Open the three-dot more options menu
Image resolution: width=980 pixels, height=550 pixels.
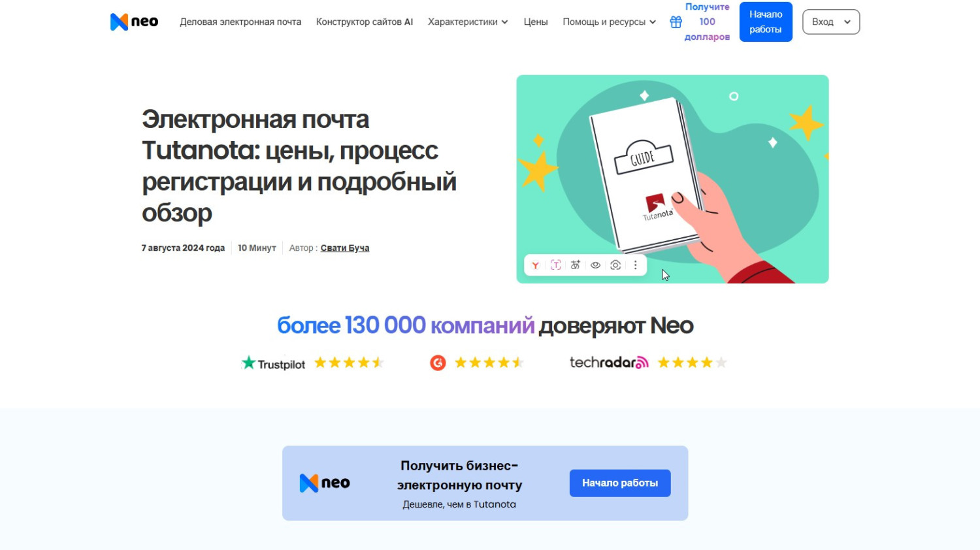pyautogui.click(x=635, y=265)
